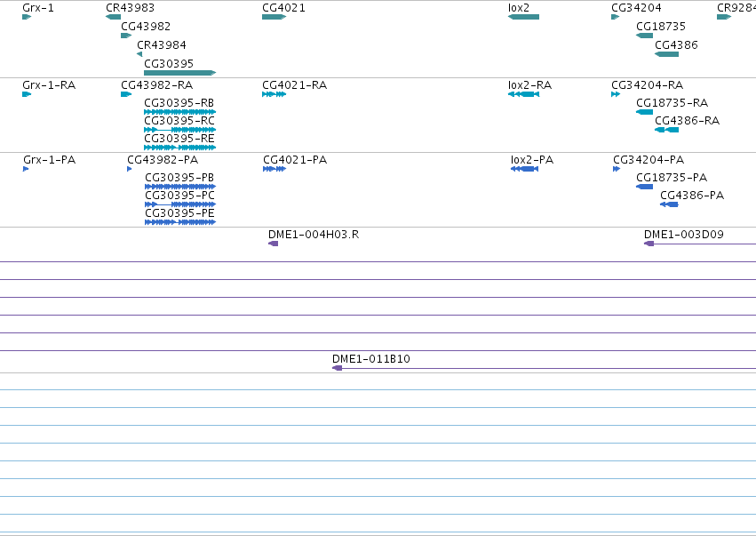Screen dimensions: 756x536
Task: Click the lox2-PA label
Action: (532, 160)
